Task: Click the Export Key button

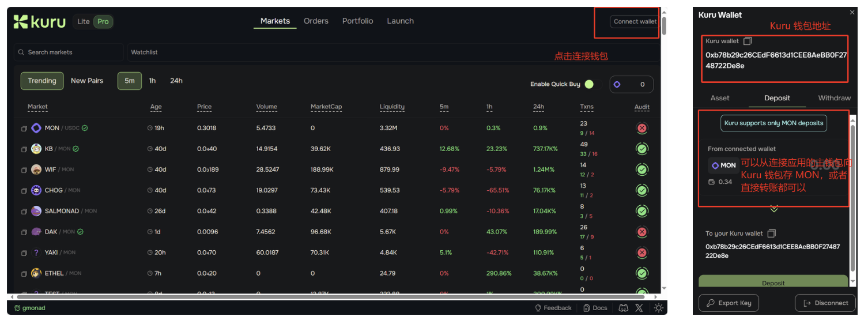Action: [x=729, y=303]
